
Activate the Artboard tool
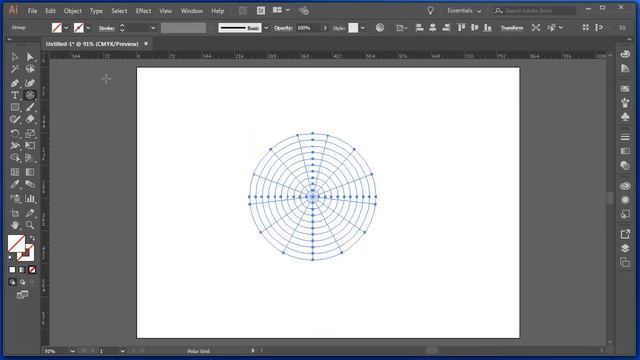pyautogui.click(x=15, y=213)
